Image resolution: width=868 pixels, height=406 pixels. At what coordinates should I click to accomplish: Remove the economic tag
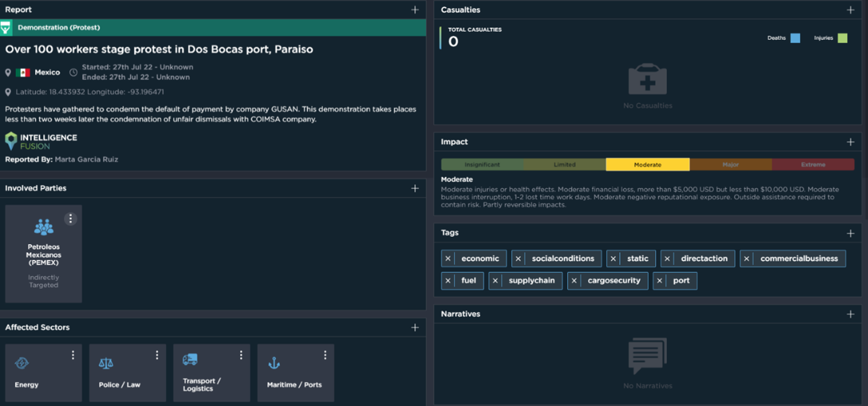tap(448, 259)
